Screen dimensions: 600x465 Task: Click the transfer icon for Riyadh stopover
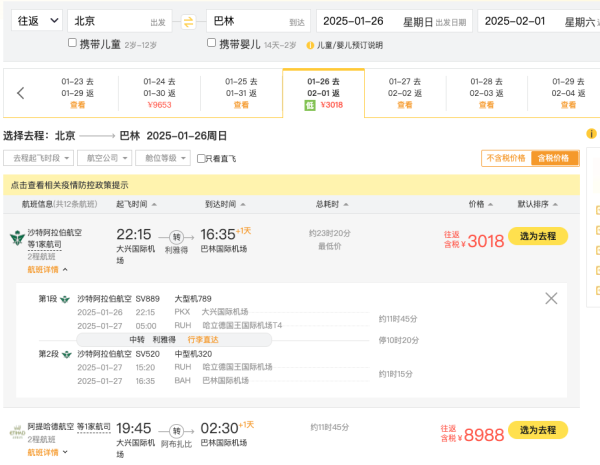(x=176, y=237)
